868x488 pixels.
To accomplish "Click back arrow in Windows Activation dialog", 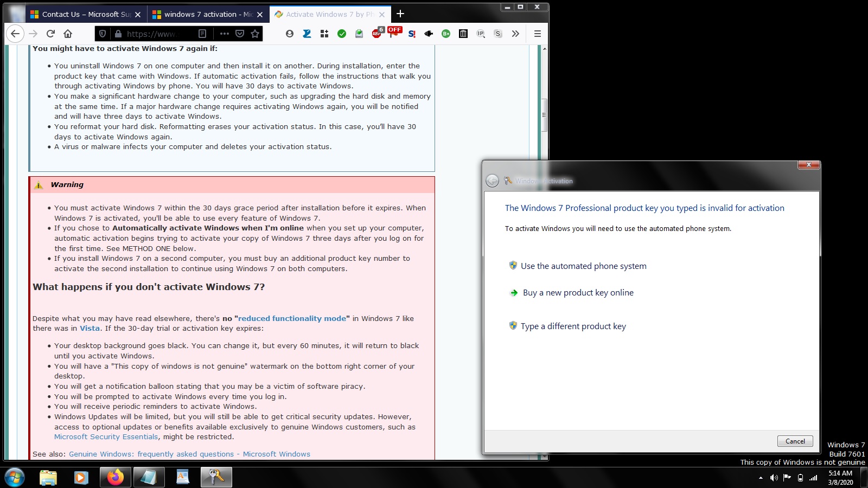I will [492, 181].
